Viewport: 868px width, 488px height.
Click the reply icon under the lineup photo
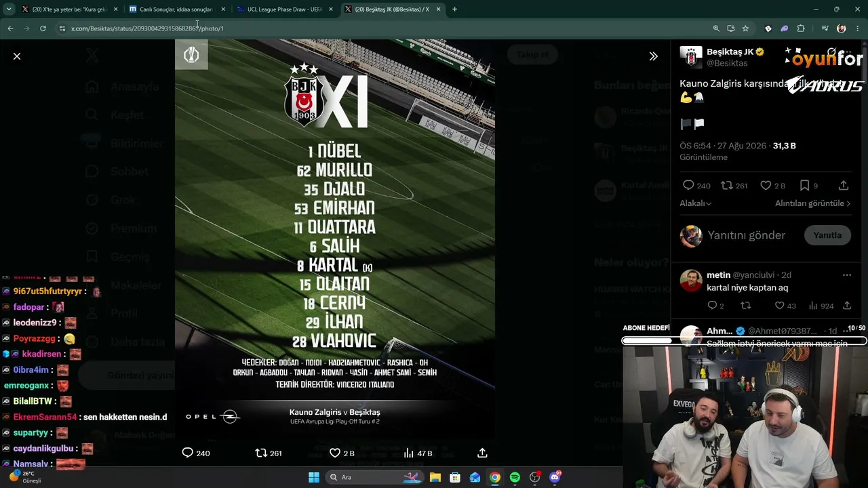tap(188, 453)
